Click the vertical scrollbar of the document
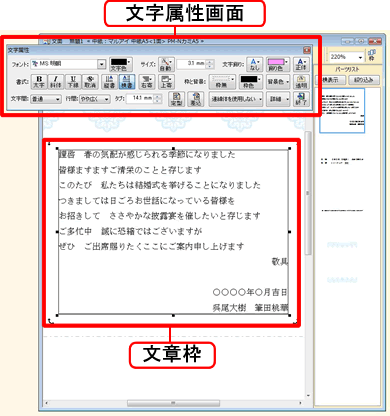Screen dimensions: 390x416 click(308, 193)
